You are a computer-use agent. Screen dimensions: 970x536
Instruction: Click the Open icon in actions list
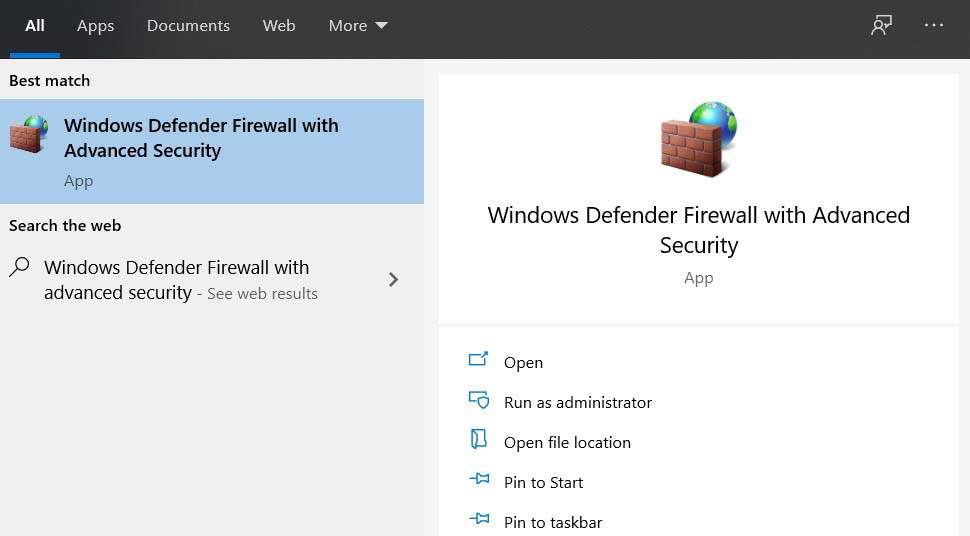tap(479, 361)
